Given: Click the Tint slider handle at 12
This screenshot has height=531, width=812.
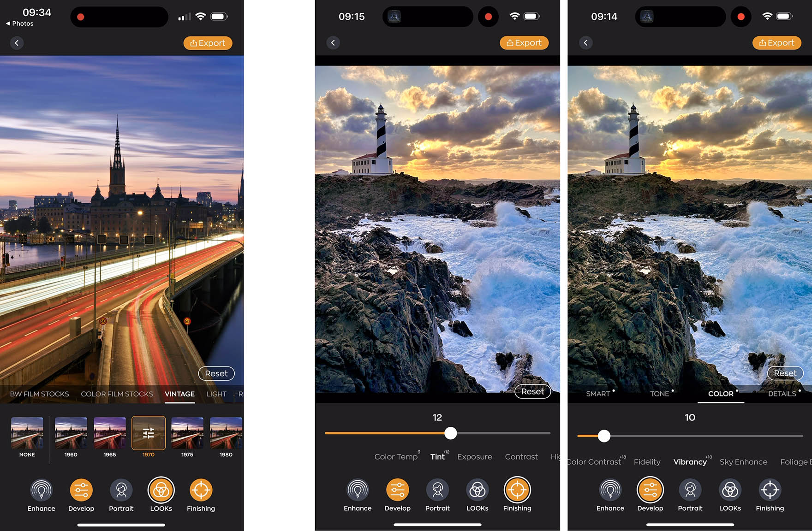Looking at the screenshot, I should [451, 433].
